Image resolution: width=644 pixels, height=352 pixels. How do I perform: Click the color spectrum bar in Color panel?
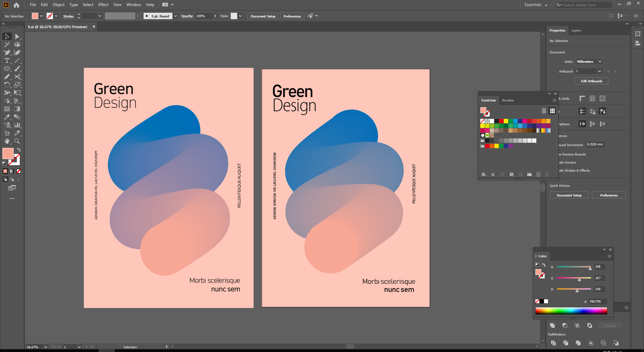(571, 311)
